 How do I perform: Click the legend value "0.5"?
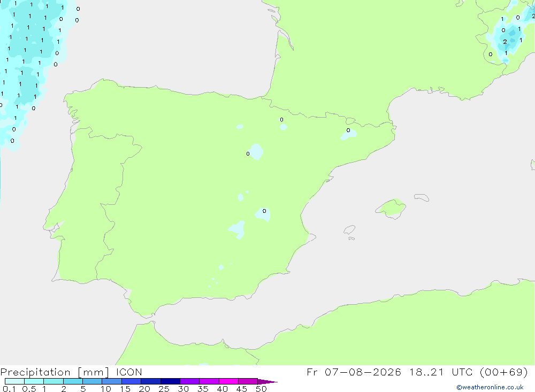click(29, 389)
